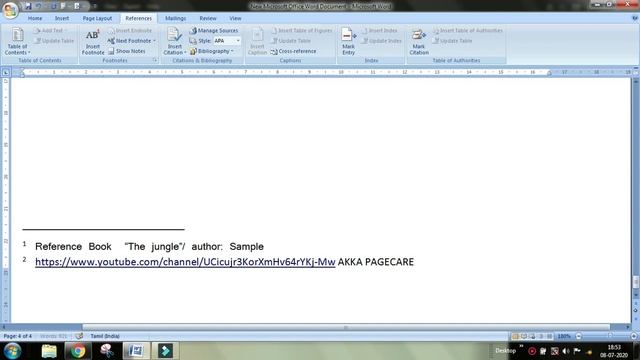
Task: Expand the Next Footnote dropdown arrow
Action: pyautogui.click(x=154, y=41)
